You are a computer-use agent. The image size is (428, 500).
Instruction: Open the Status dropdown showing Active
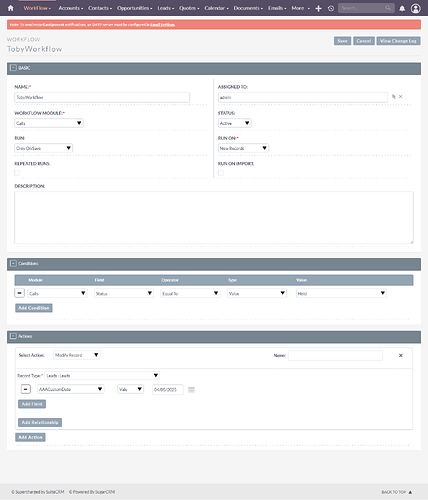coord(235,123)
